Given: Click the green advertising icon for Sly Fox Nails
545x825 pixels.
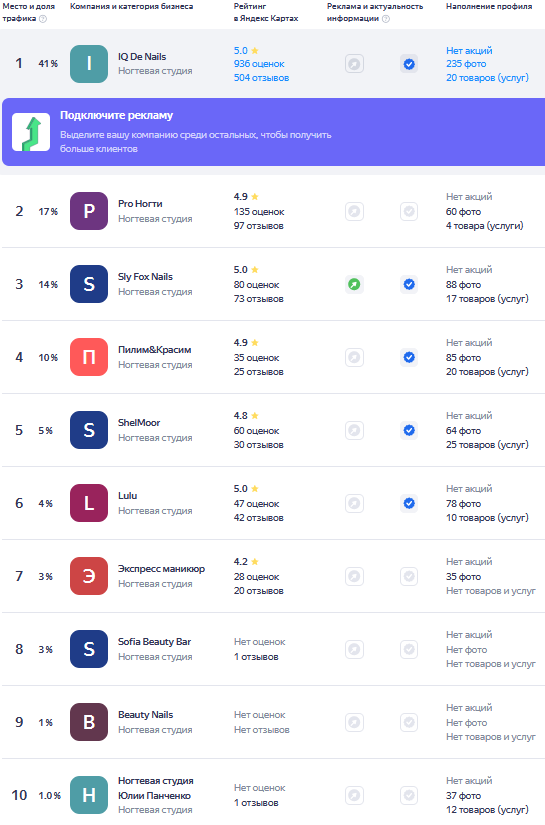Looking at the screenshot, I should coord(355,285).
